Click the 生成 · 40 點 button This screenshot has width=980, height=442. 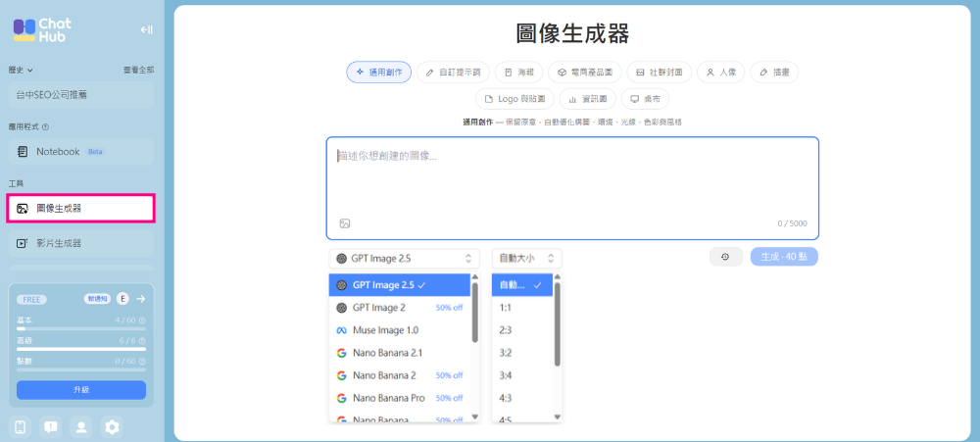784,257
